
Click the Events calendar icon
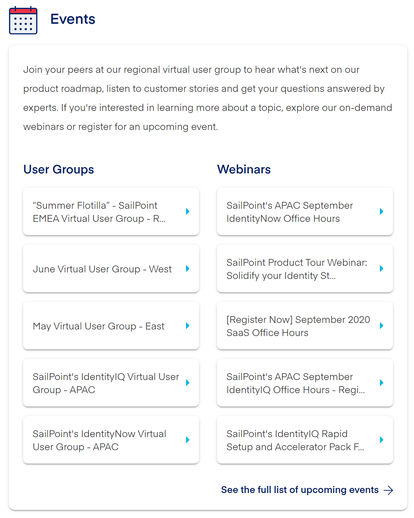23,20
